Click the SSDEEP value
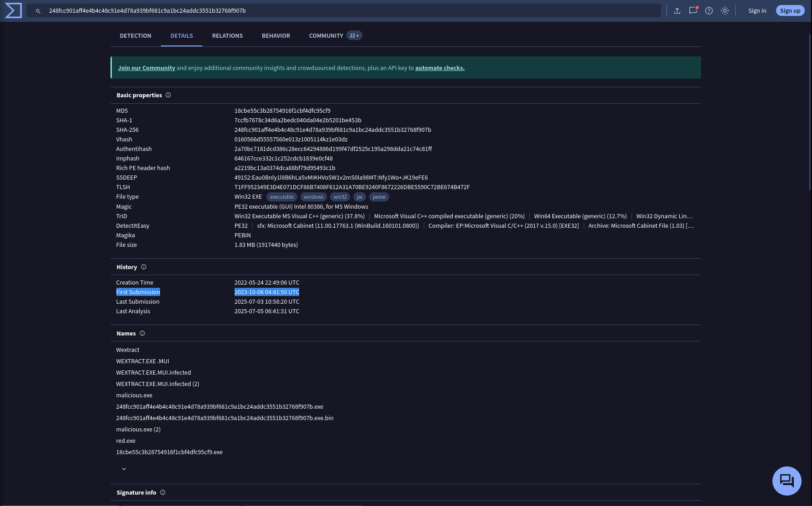The height and width of the screenshot is (506, 812). (331, 177)
